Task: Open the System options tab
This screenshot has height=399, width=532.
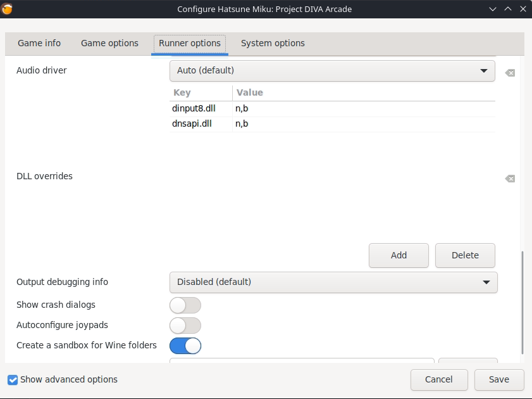Action: (272, 43)
